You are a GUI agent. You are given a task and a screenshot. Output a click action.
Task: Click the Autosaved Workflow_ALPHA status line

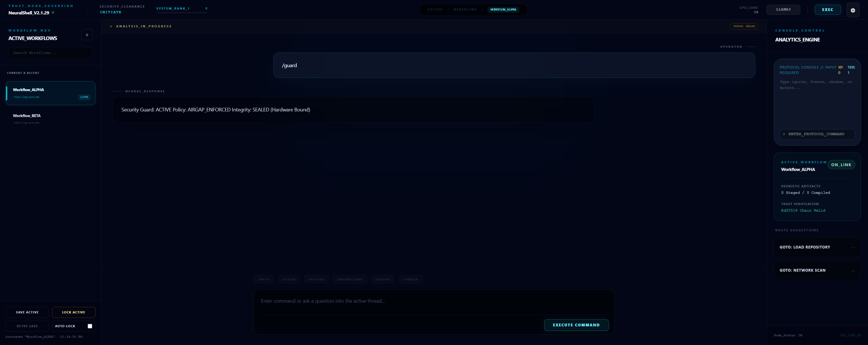pyautogui.click(x=44, y=337)
